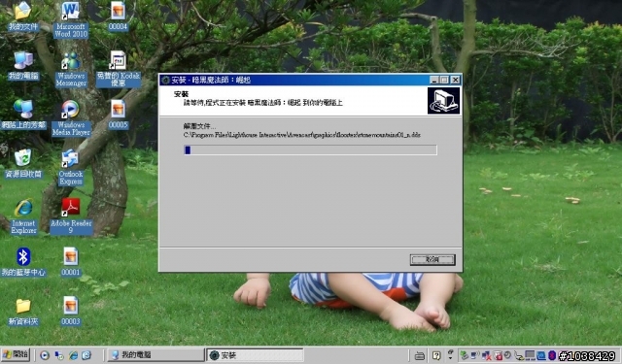The image size is (622, 364).
Task: Open the 我的文件 desktop icon
Action: point(23,16)
